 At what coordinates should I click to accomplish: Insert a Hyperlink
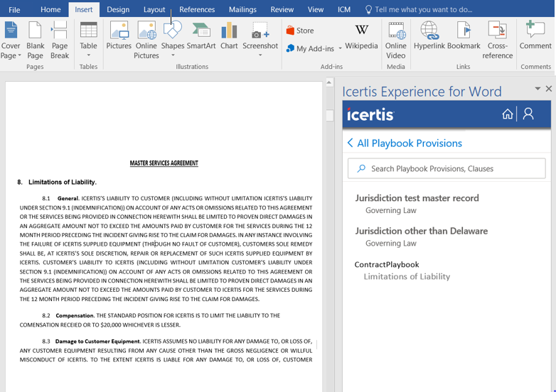tap(429, 36)
